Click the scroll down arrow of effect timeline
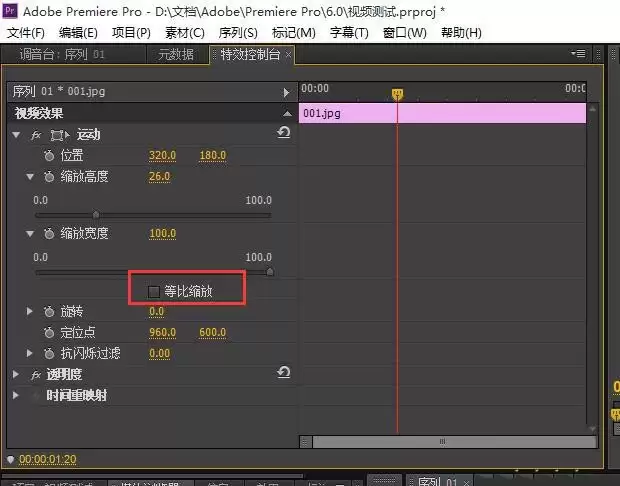The height and width of the screenshot is (486, 620). click(x=592, y=428)
